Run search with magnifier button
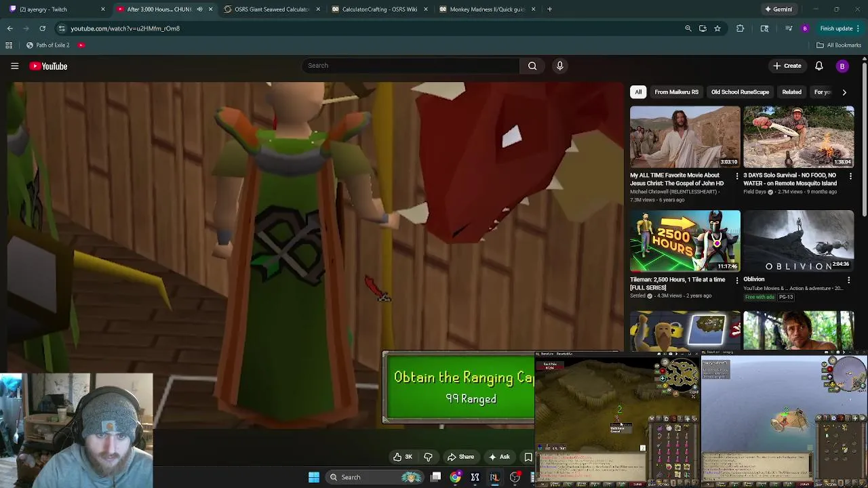This screenshot has width=868, height=488. click(x=532, y=66)
